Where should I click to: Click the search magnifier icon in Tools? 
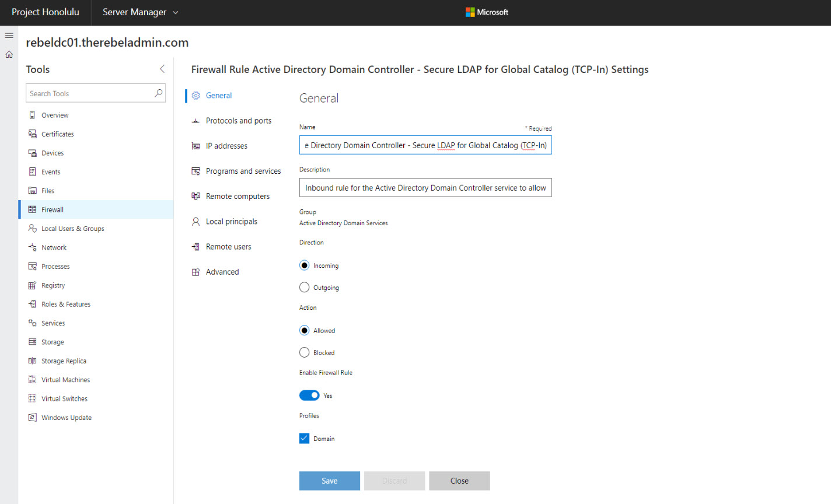(158, 93)
